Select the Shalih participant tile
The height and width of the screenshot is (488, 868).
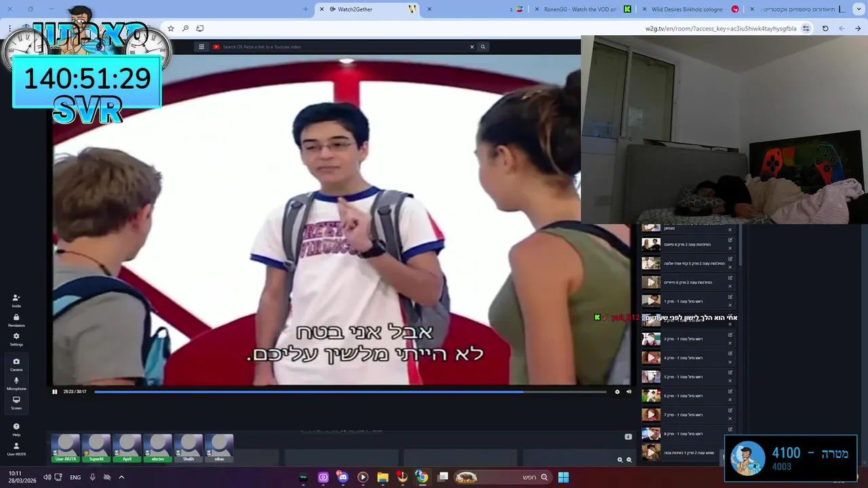pos(189,449)
